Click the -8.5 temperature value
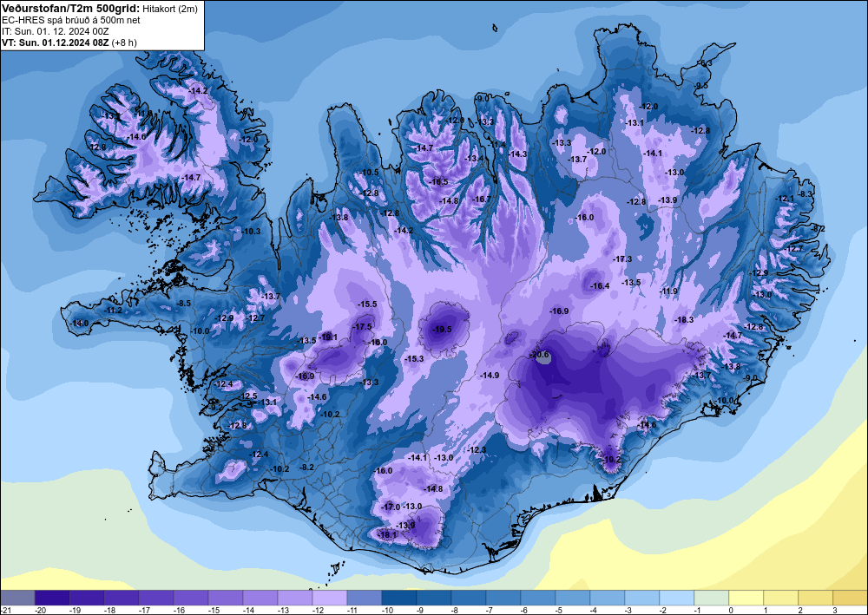Viewport: 868px width, 615px height. (183, 304)
